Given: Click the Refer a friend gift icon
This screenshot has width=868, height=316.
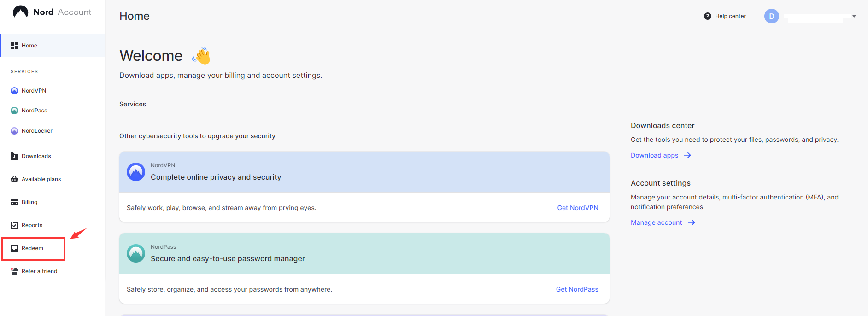Looking at the screenshot, I should (x=14, y=271).
